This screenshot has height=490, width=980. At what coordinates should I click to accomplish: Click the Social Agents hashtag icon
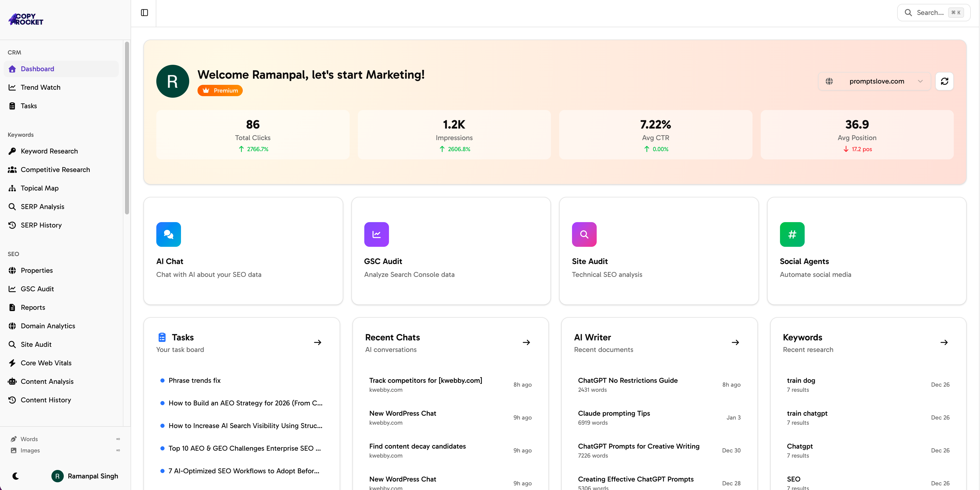point(792,234)
